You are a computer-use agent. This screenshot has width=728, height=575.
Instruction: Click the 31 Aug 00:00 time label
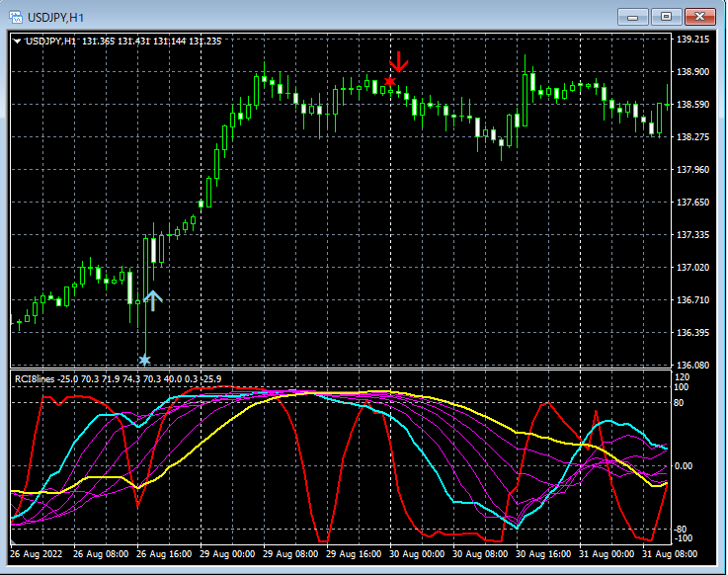point(607,554)
